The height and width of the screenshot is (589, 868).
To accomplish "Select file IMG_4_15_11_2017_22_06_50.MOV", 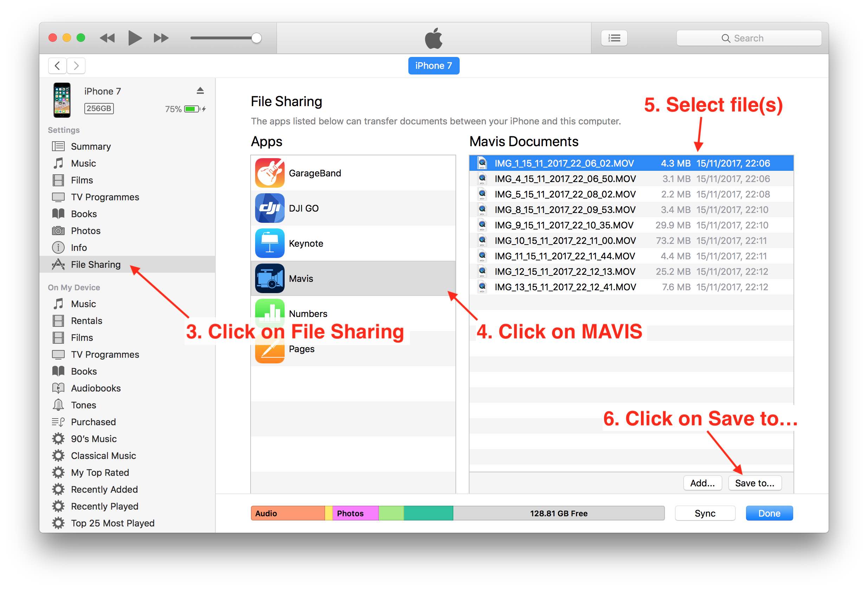I will (631, 179).
